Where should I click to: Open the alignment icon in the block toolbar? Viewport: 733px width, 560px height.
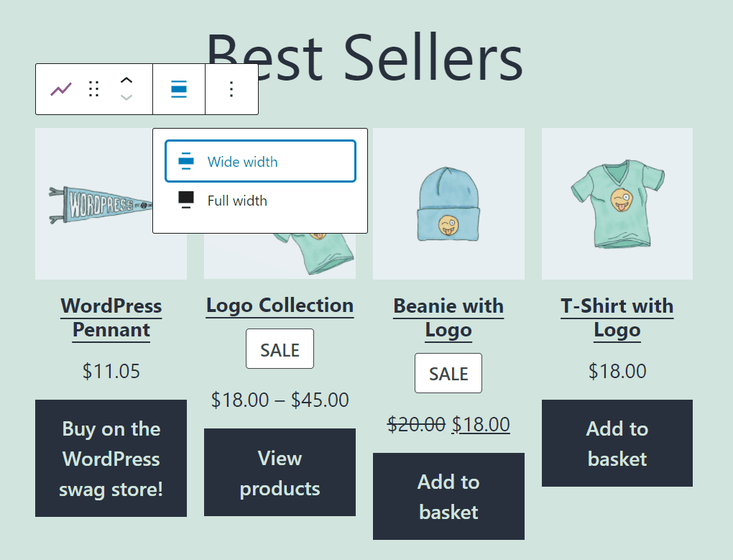[x=178, y=88]
